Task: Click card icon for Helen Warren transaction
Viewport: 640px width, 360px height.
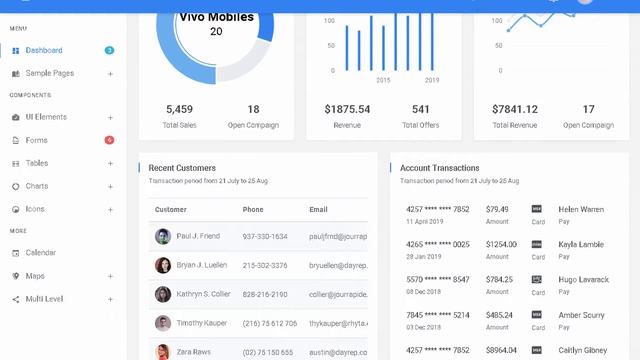Action: 536,209
